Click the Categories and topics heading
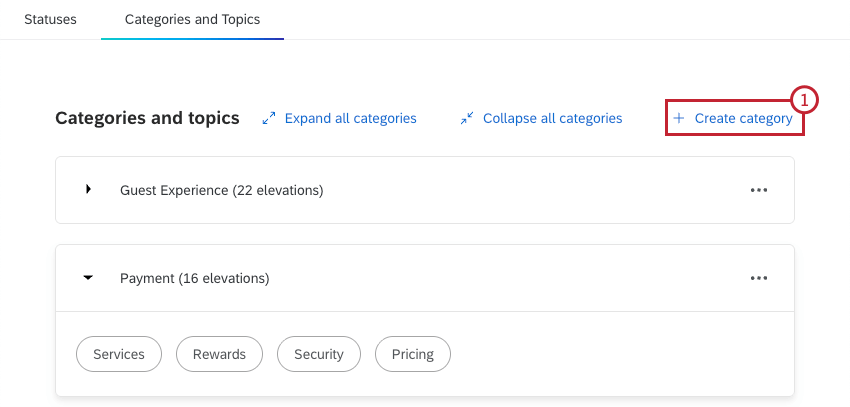850x407 pixels. (147, 118)
